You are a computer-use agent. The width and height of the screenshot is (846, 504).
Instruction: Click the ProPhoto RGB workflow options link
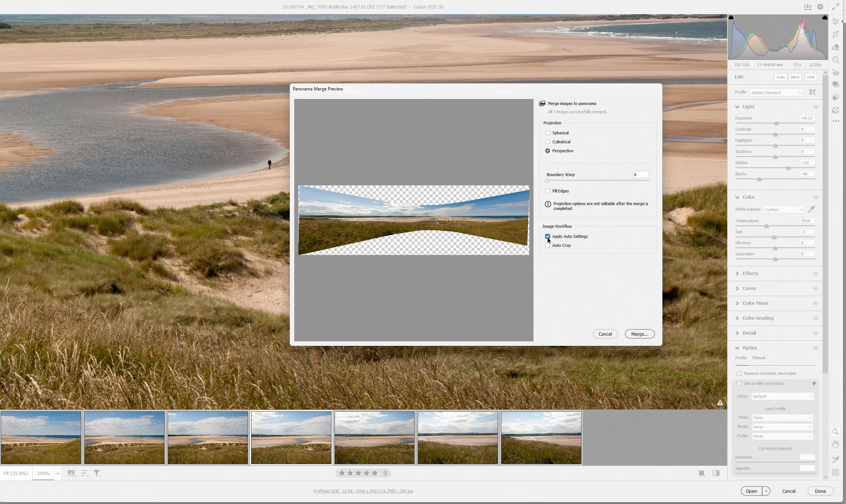coord(363,491)
